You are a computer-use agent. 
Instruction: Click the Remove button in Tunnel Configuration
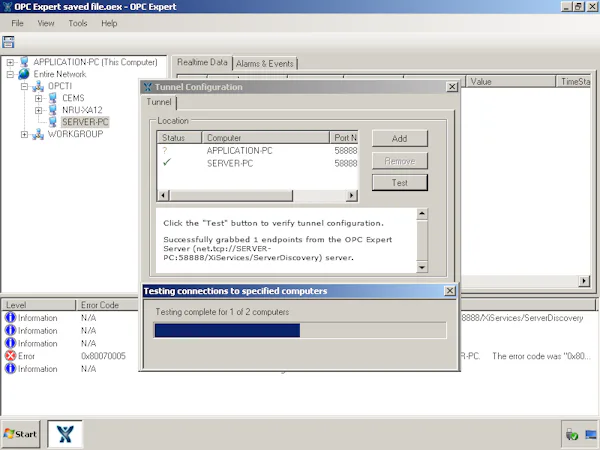pos(399,161)
